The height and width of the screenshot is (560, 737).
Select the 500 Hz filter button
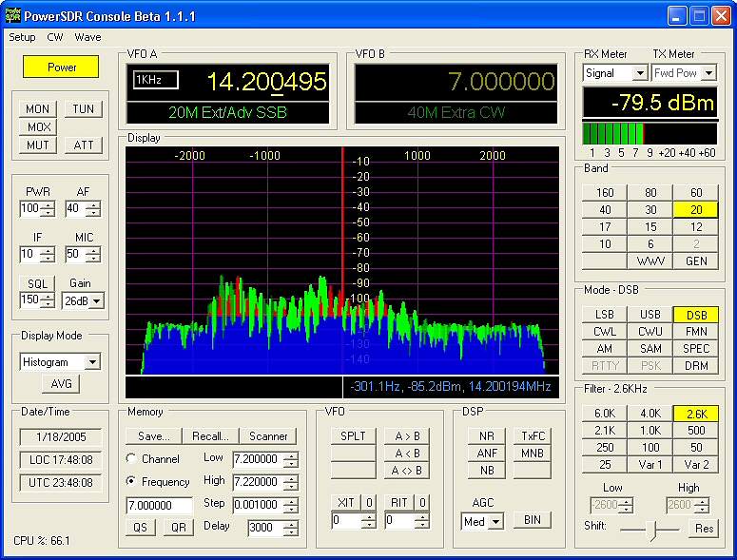point(696,431)
